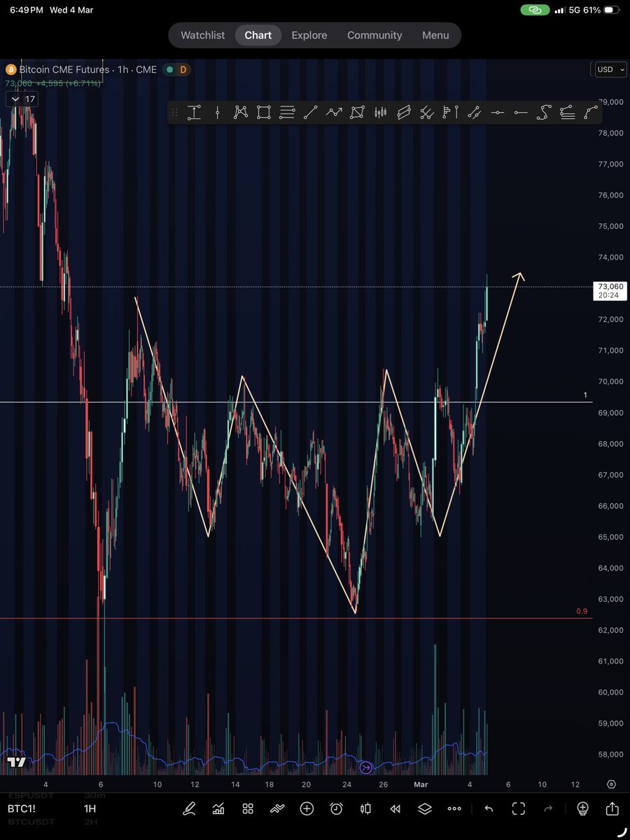Open the three-dot more options

(454, 808)
